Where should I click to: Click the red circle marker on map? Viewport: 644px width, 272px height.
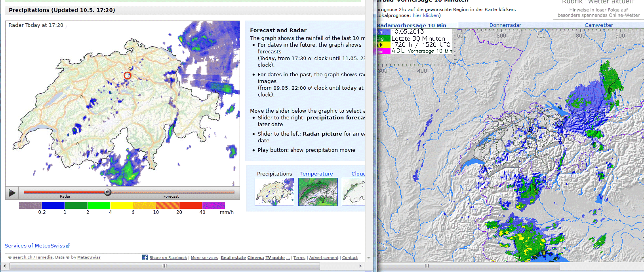coord(127,76)
